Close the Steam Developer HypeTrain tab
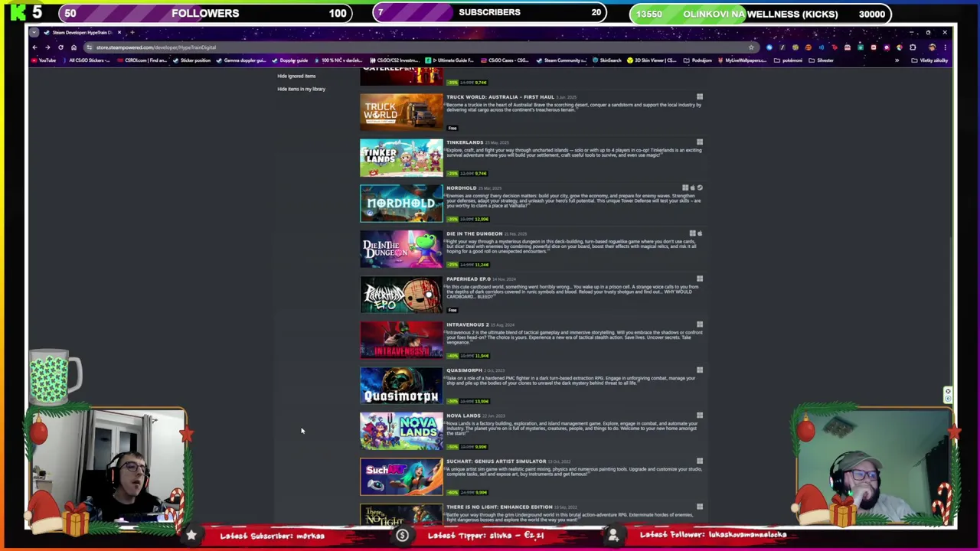This screenshot has height=551, width=980. pyautogui.click(x=119, y=32)
